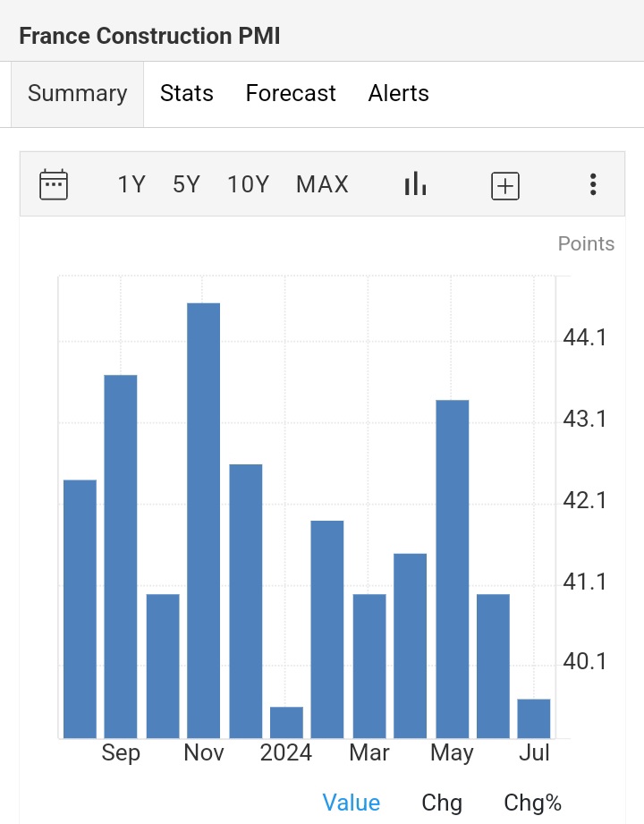Open the Forecast tab
644x824 pixels.
coord(291,94)
